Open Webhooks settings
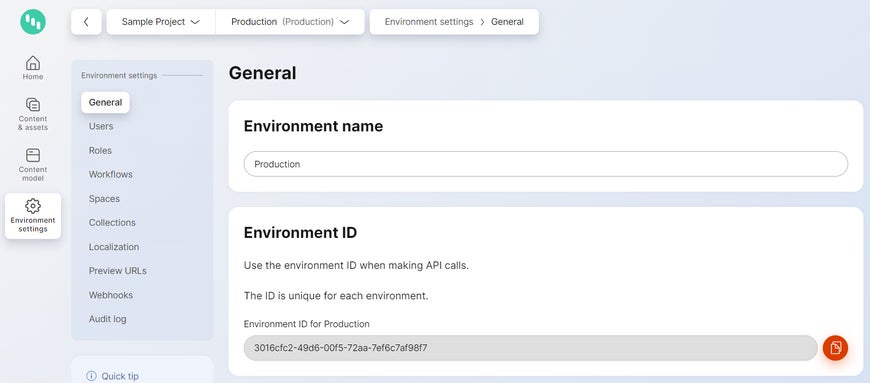 pos(110,295)
